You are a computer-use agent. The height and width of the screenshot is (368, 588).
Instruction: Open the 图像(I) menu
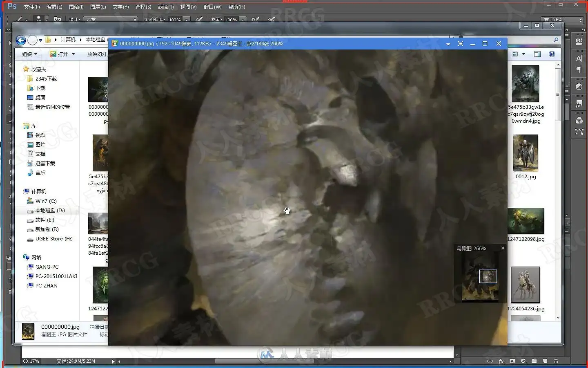point(76,7)
